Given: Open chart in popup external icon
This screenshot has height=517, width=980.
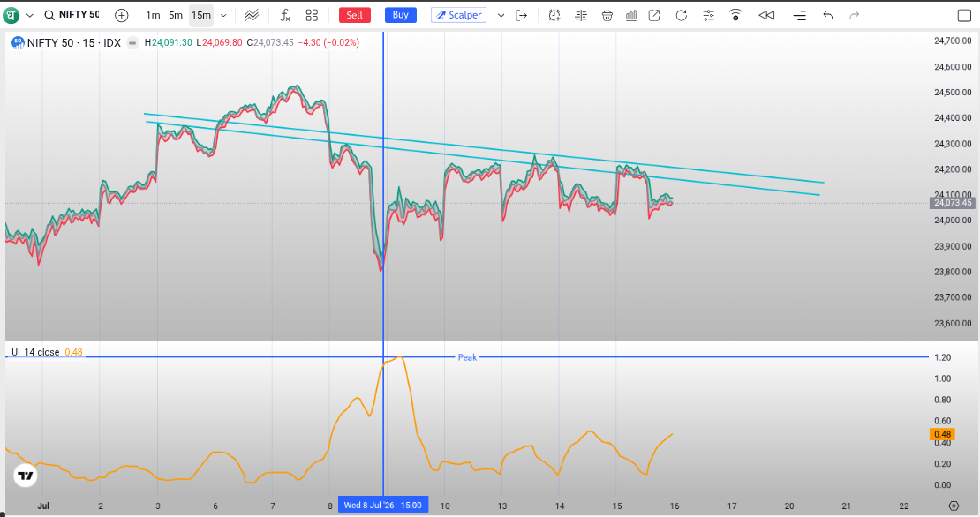Looking at the screenshot, I should [x=654, y=15].
